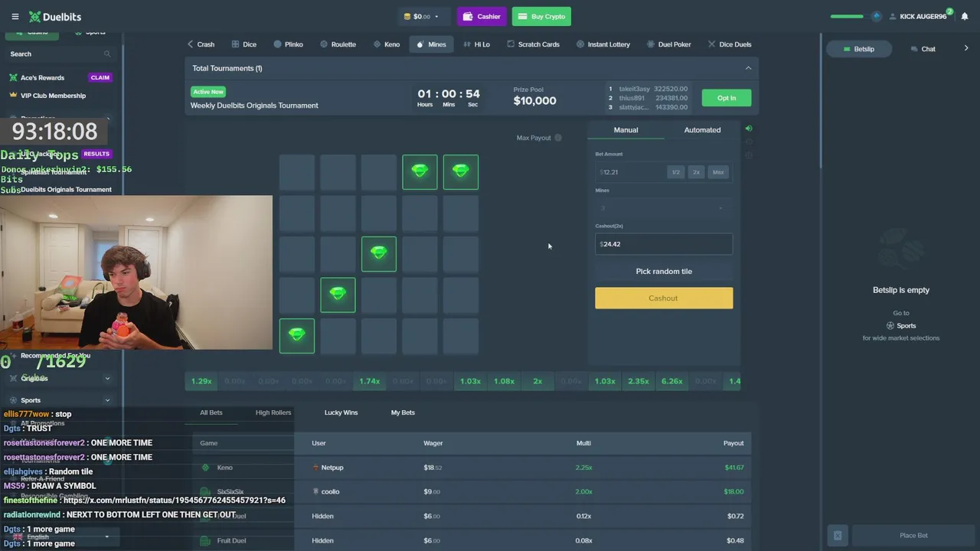Expand the Sports sidebar section
The height and width of the screenshot is (551, 980).
pos(107,400)
